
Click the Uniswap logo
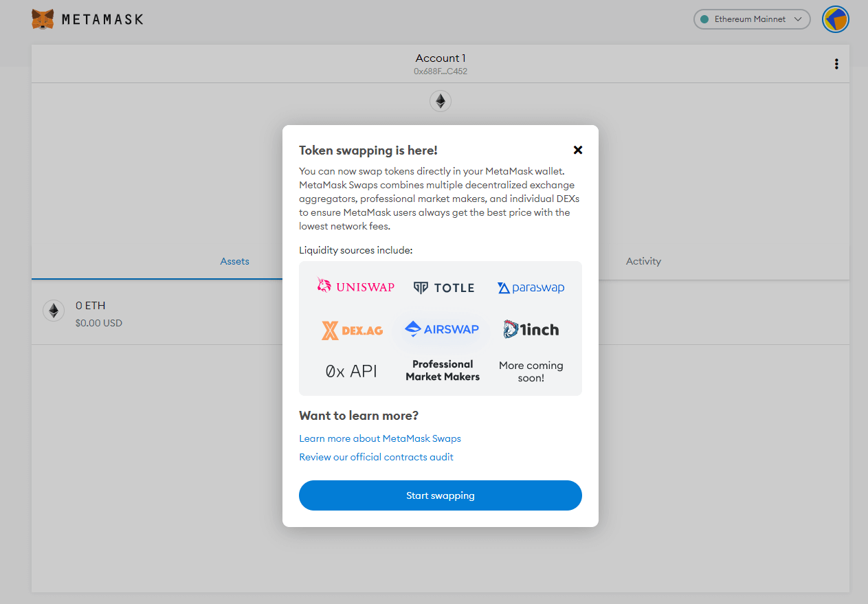[x=355, y=286]
